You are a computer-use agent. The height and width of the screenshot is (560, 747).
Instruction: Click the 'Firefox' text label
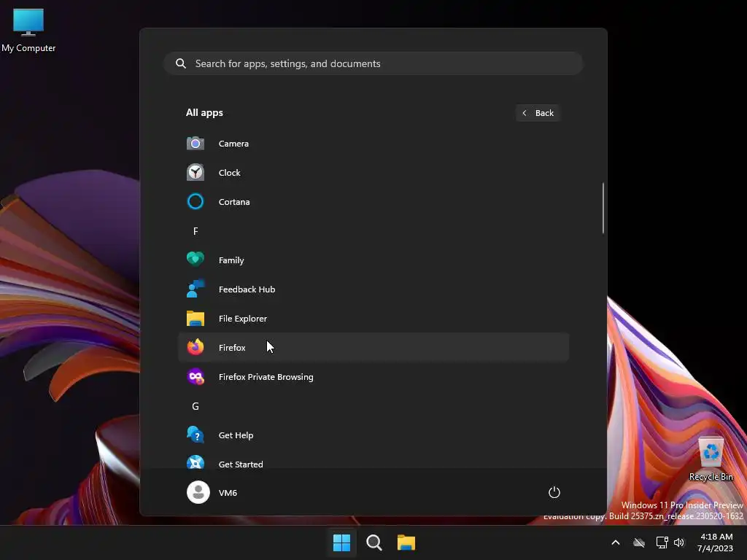point(232,348)
